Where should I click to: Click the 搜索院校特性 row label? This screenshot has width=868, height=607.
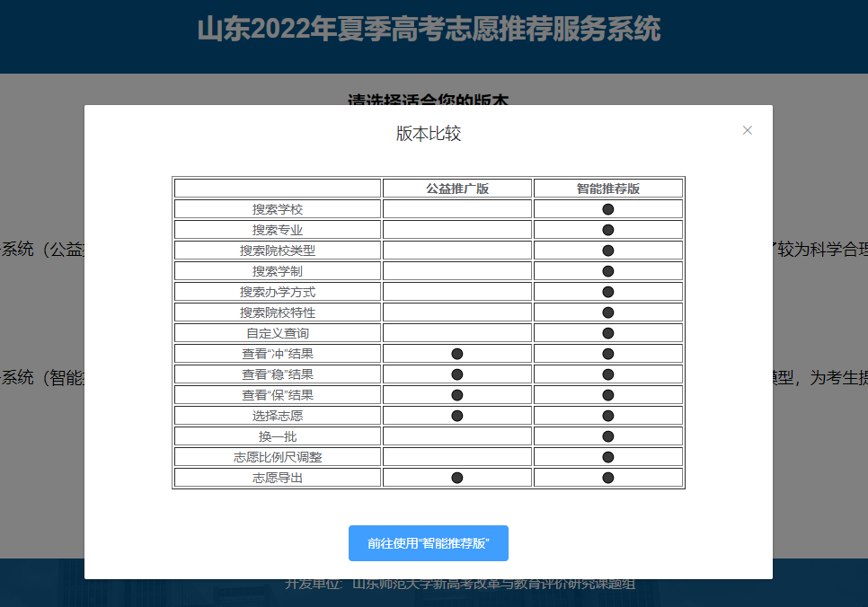point(277,312)
